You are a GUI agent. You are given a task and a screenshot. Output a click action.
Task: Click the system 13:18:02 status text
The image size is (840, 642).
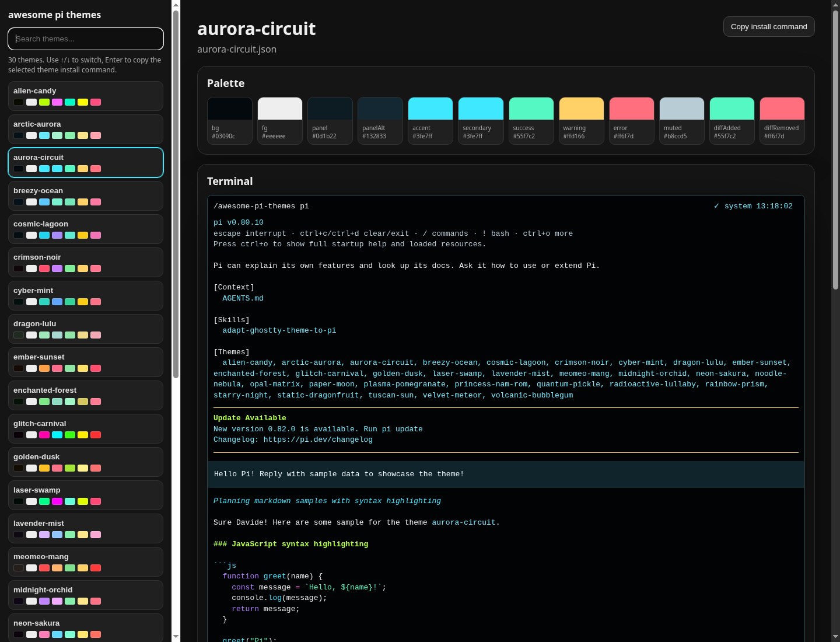(758, 207)
